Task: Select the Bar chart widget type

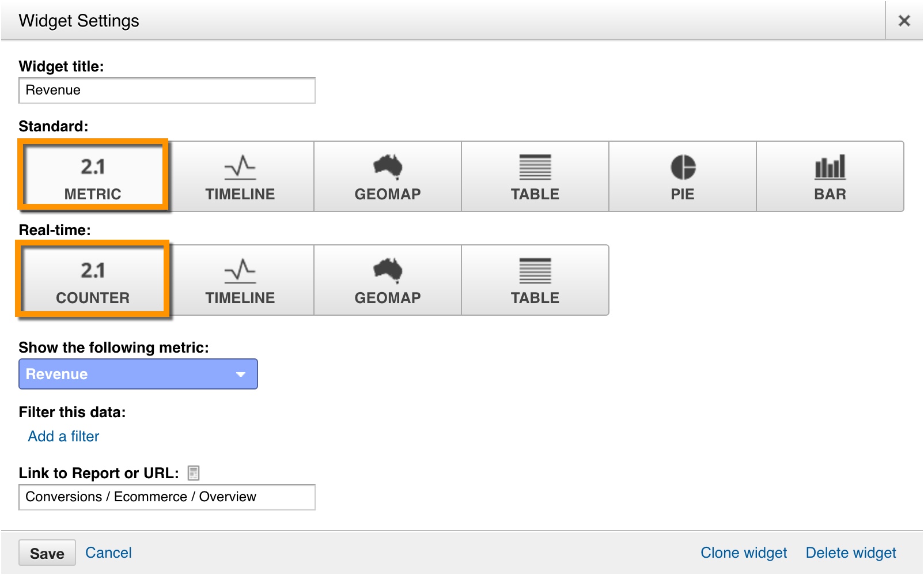Action: point(830,176)
